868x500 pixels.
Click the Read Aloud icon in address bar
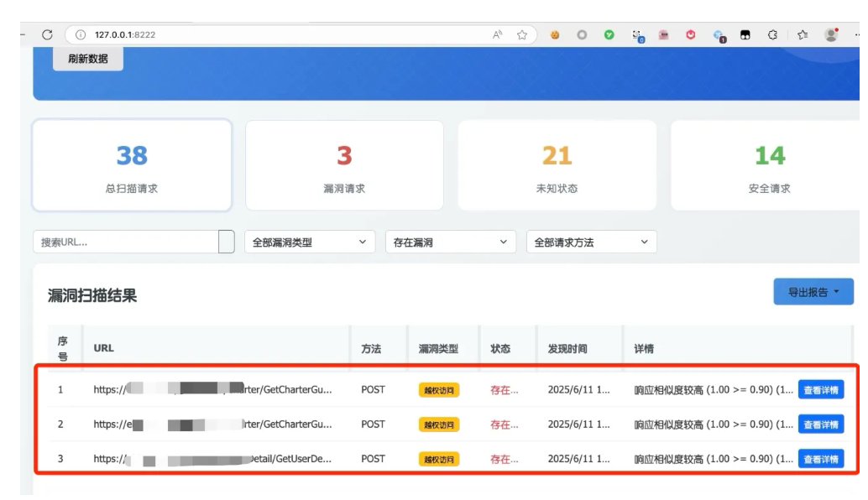coord(498,34)
